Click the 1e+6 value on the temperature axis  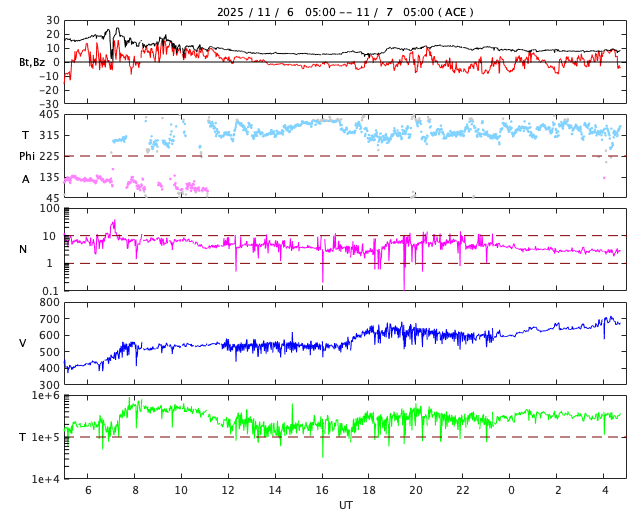tap(44, 396)
